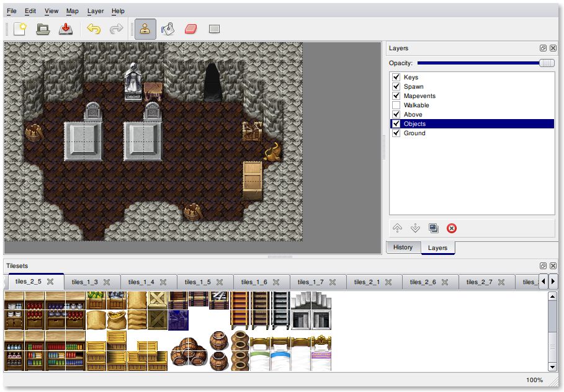Click the Open folder toolbar icon
Image resolution: width=564 pixels, height=392 pixels.
click(x=43, y=29)
